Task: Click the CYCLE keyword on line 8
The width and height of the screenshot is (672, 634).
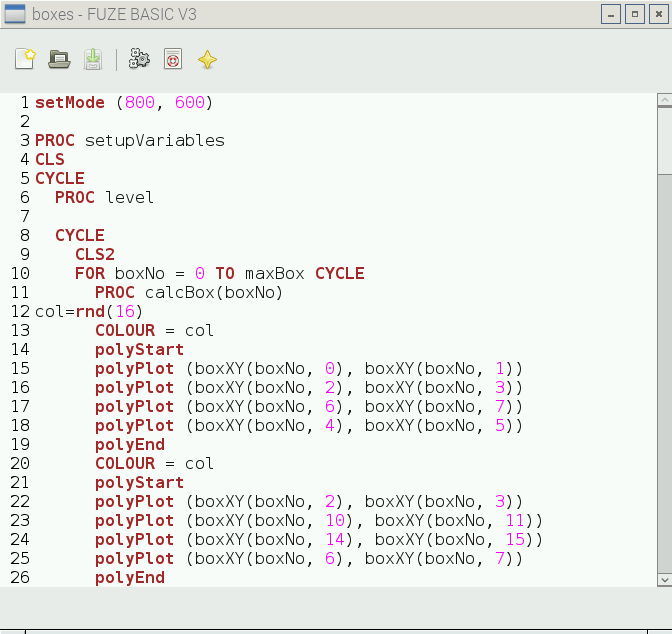Action: point(80,236)
